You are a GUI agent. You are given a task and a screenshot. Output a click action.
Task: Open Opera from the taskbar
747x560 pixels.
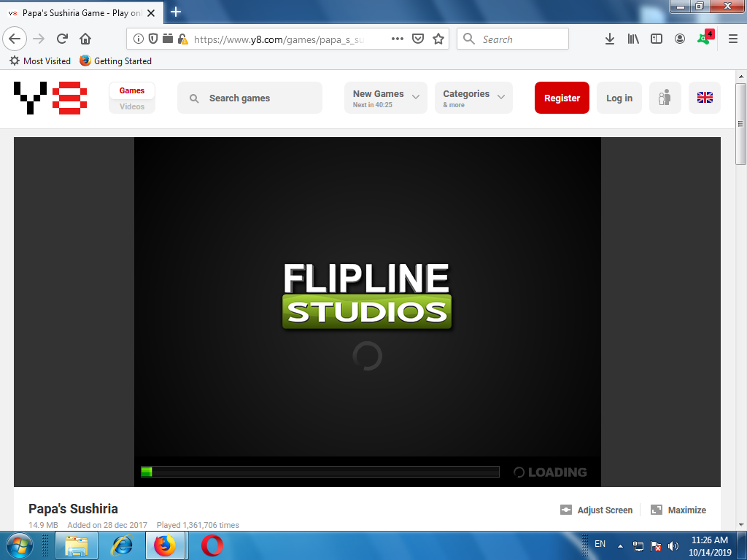(212, 545)
